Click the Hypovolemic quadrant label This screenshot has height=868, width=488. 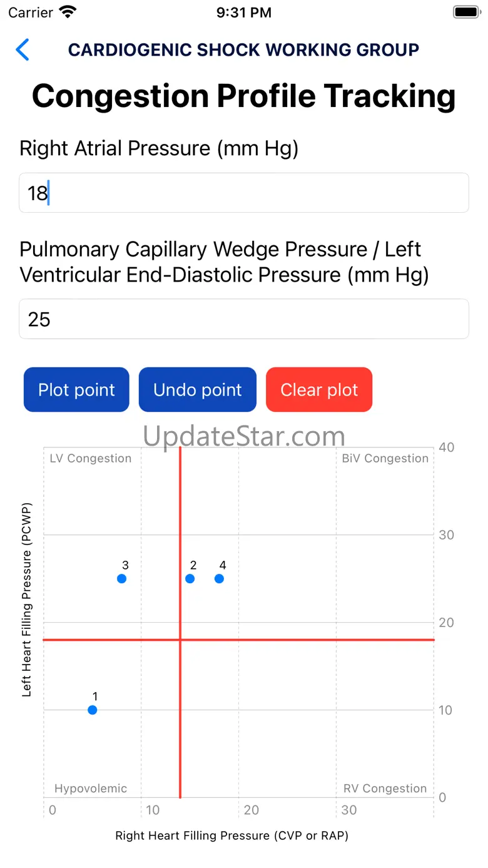(91, 789)
